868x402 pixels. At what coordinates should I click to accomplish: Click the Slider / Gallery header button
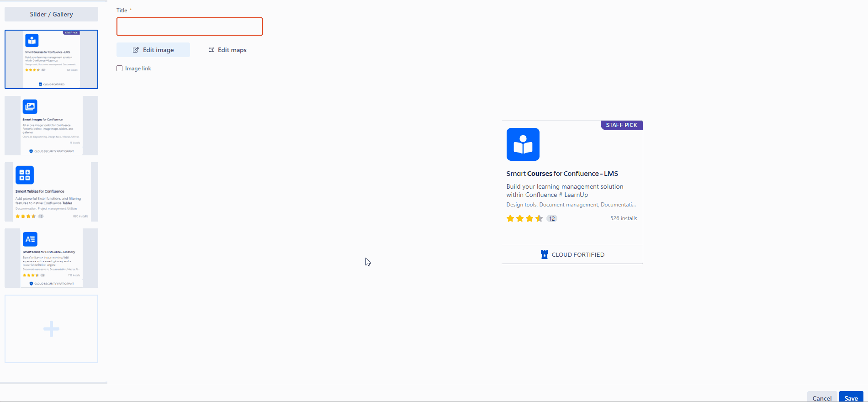51,14
